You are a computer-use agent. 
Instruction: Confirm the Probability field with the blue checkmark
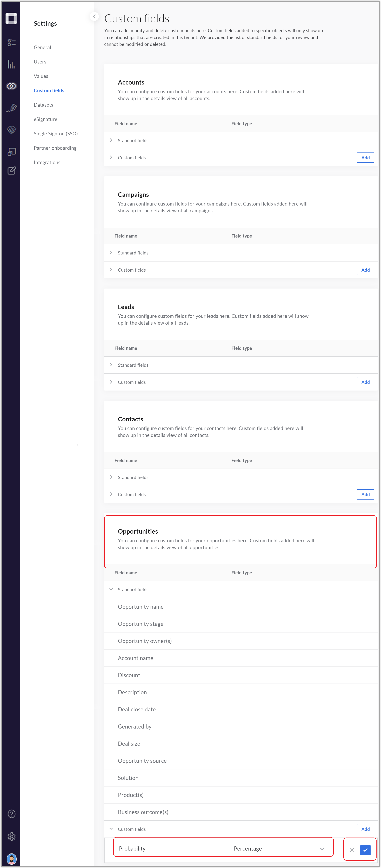(365, 850)
